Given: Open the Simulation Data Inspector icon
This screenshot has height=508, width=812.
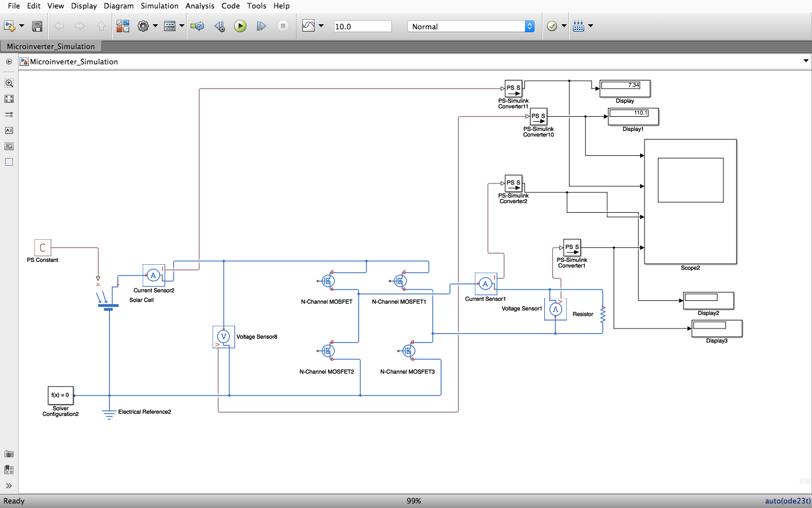Looking at the screenshot, I should click(x=309, y=26).
